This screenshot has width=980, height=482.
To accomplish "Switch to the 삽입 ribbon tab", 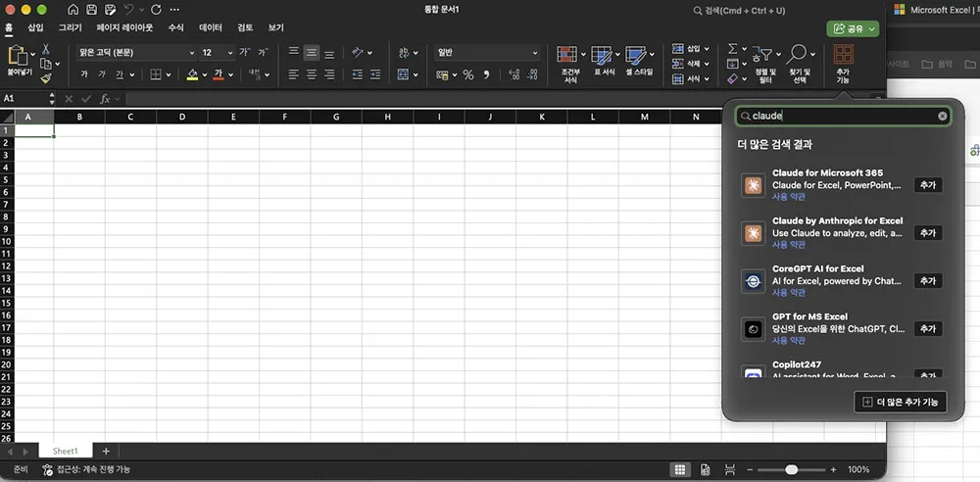I will 35,27.
